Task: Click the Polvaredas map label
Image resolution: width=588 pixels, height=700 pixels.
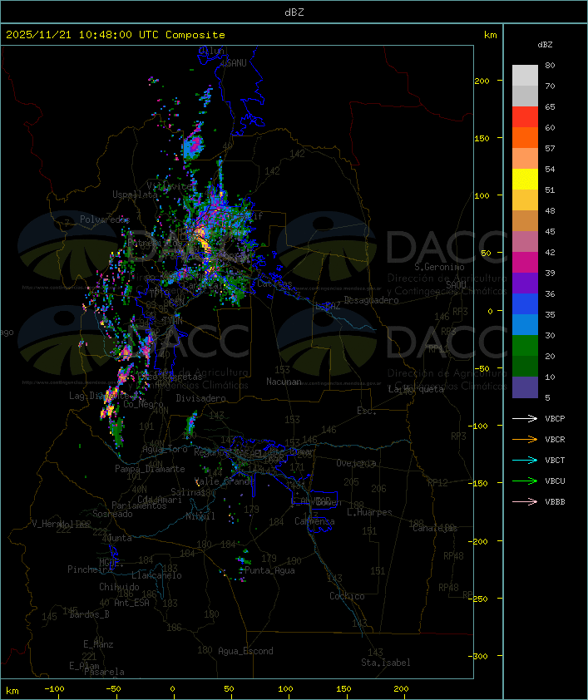Action: 105,219
